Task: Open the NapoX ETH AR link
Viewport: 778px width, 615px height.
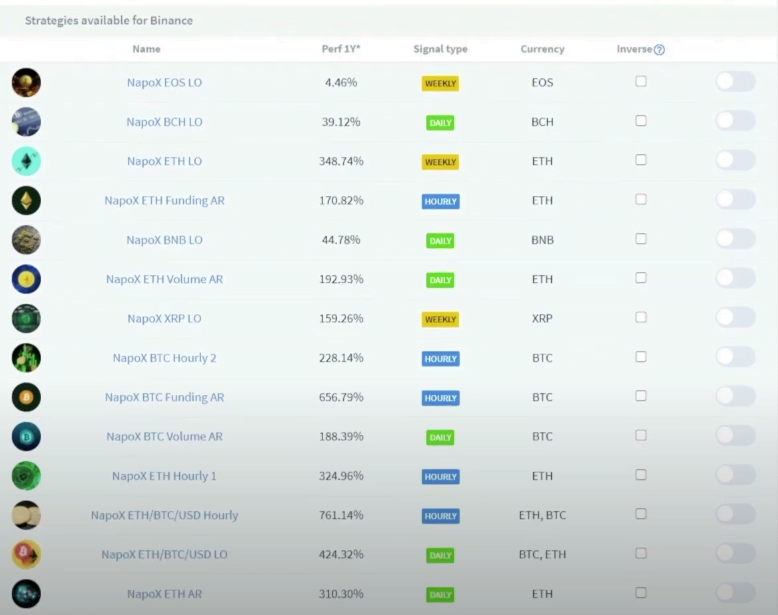Action: [164, 594]
